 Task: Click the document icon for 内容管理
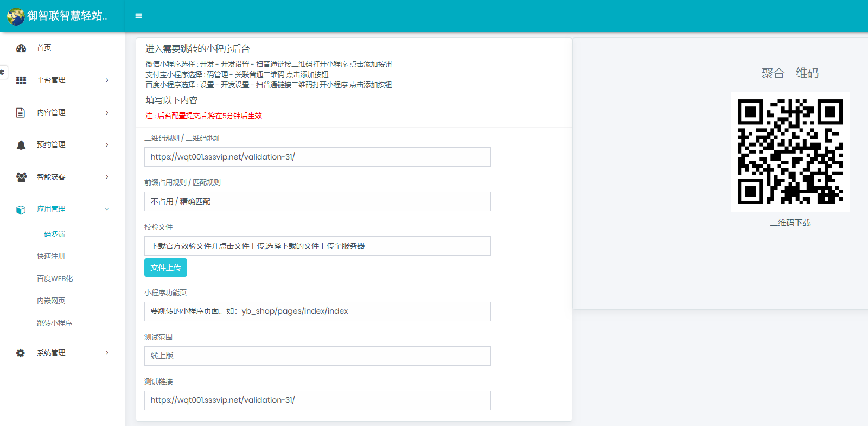point(21,112)
